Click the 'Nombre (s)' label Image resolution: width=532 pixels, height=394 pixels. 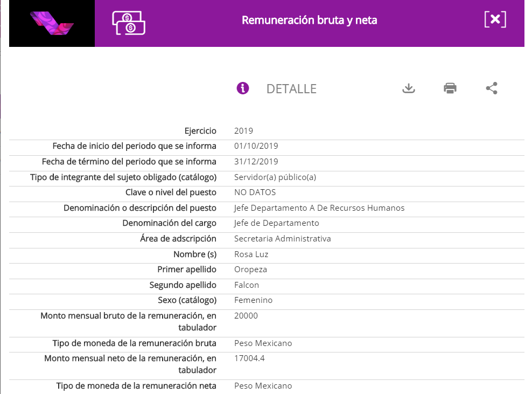coord(195,254)
